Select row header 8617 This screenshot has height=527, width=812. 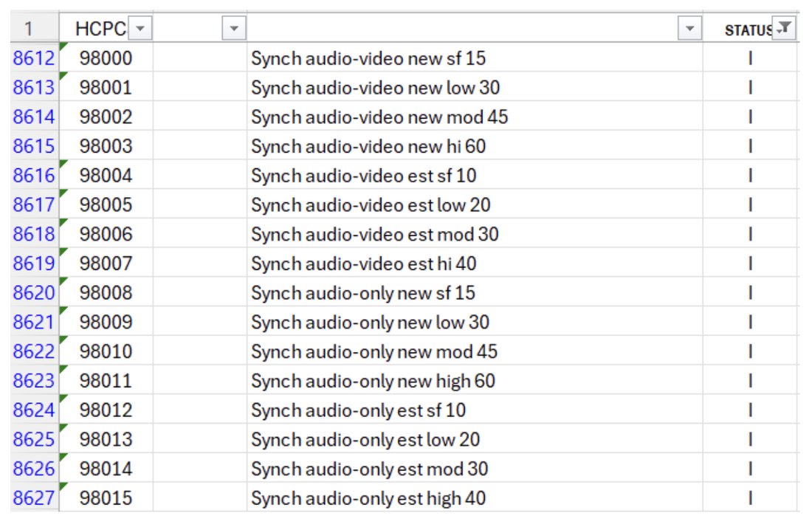(x=34, y=204)
